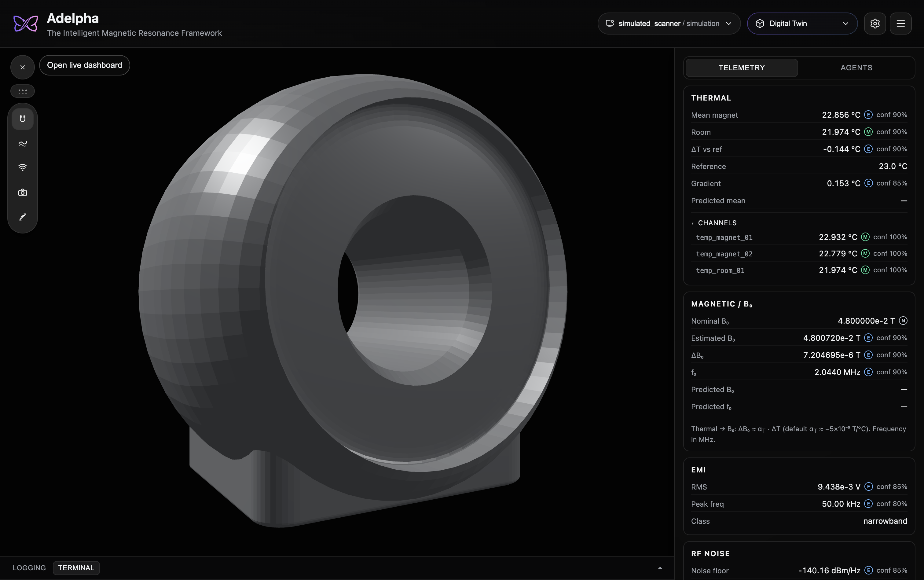
Task: Close the left tool panel
Action: coord(23,67)
